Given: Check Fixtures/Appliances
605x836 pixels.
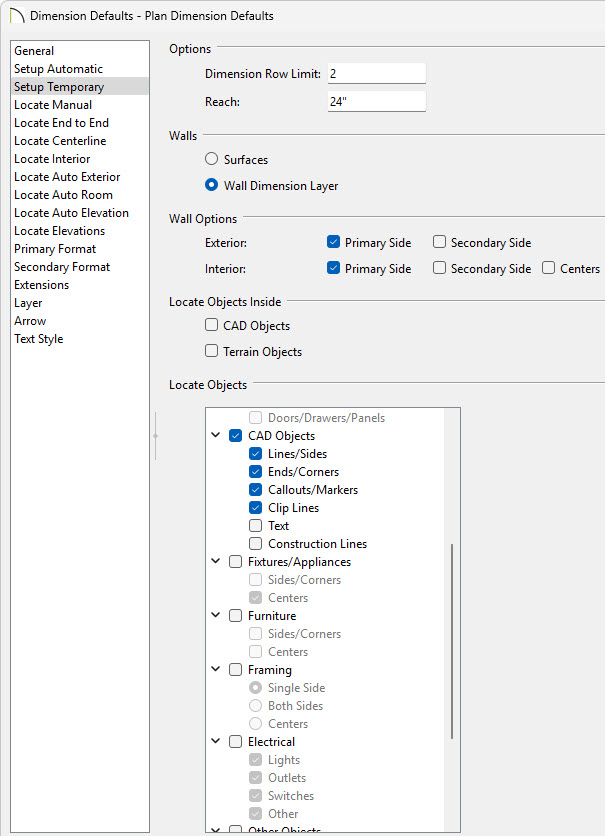Looking at the screenshot, I should point(236,561).
